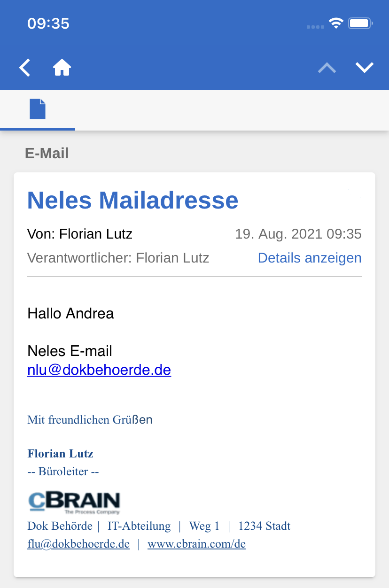Tap the cBrain logo image
This screenshot has width=389, height=588.
[74, 503]
